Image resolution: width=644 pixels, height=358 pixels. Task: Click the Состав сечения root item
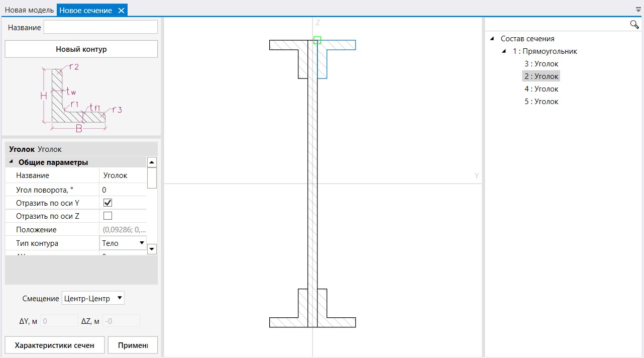527,39
